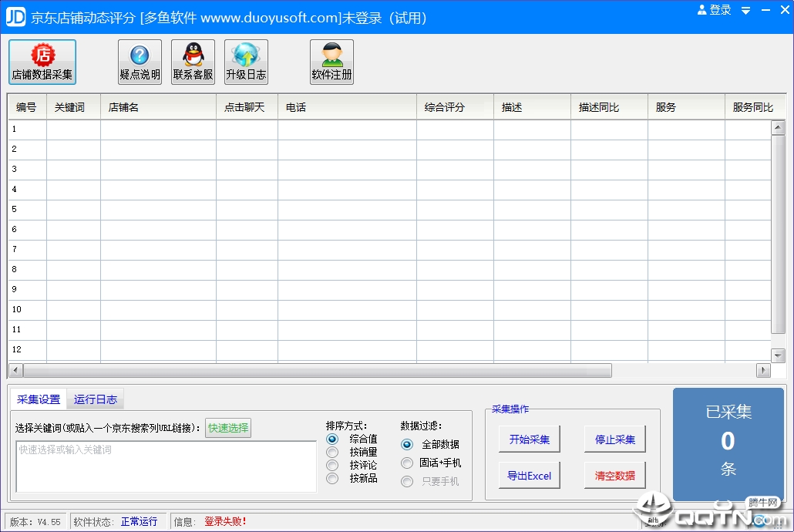Click the JD logo in title bar
The width and height of the screenshot is (794, 532).
click(15, 16)
